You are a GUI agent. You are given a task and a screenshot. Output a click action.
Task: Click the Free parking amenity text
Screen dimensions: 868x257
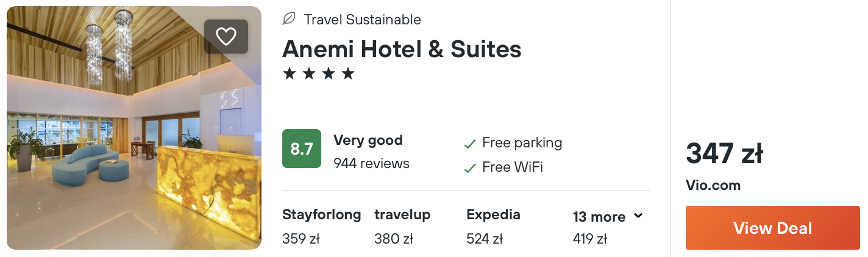click(x=522, y=143)
